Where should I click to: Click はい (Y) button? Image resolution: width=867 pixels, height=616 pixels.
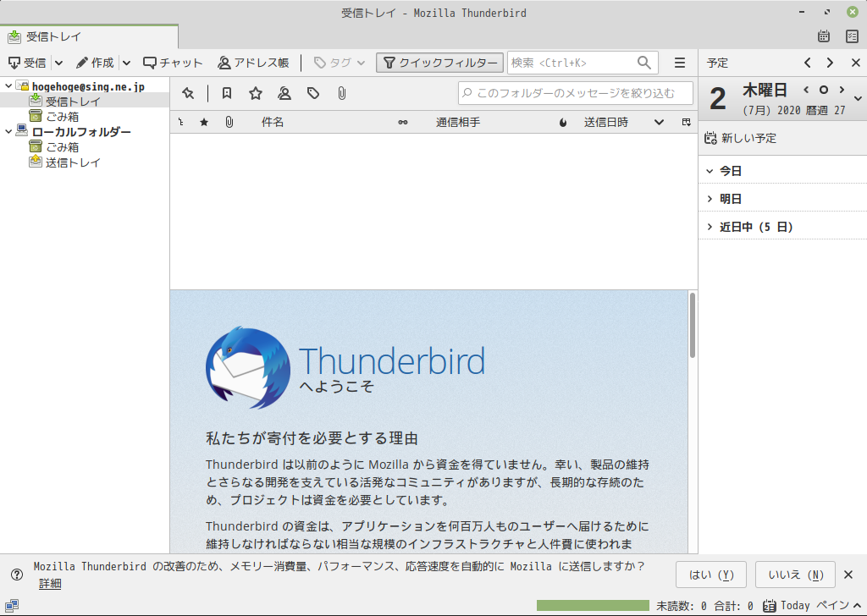(x=711, y=575)
